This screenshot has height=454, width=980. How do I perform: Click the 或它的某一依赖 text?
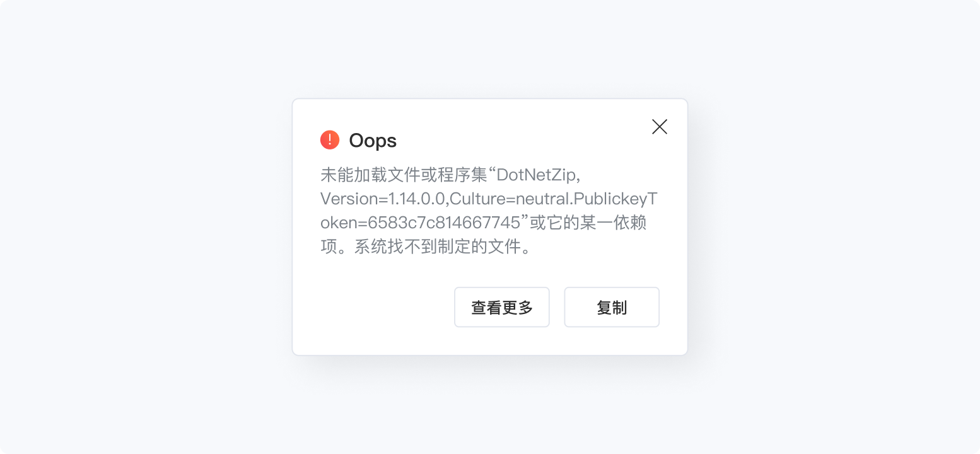pyautogui.click(x=587, y=223)
